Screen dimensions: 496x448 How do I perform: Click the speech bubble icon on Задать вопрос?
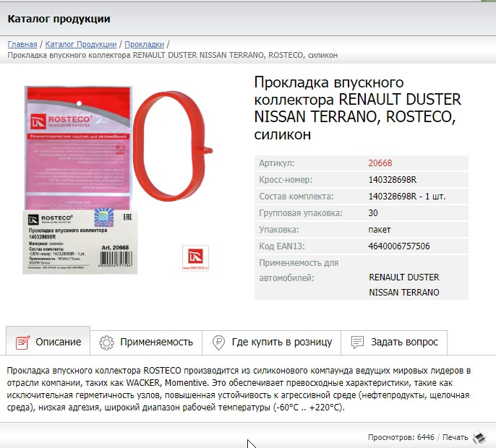(x=357, y=342)
